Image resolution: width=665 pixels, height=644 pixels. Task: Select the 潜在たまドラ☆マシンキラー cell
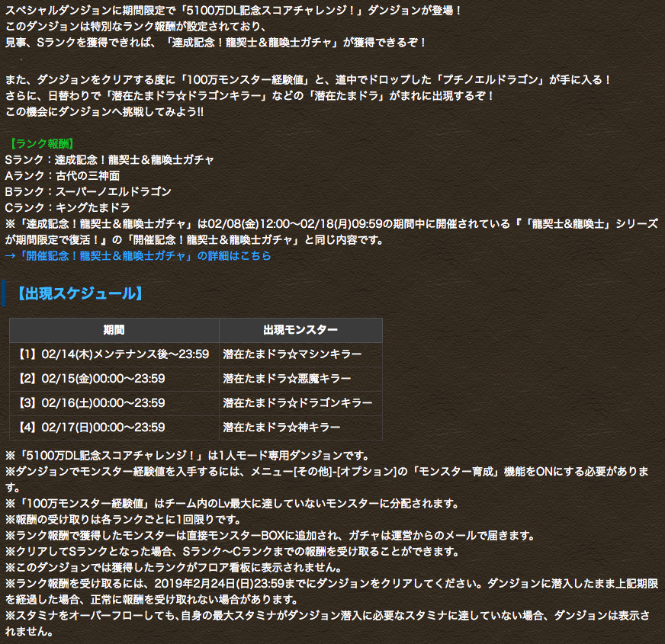pos(300,354)
